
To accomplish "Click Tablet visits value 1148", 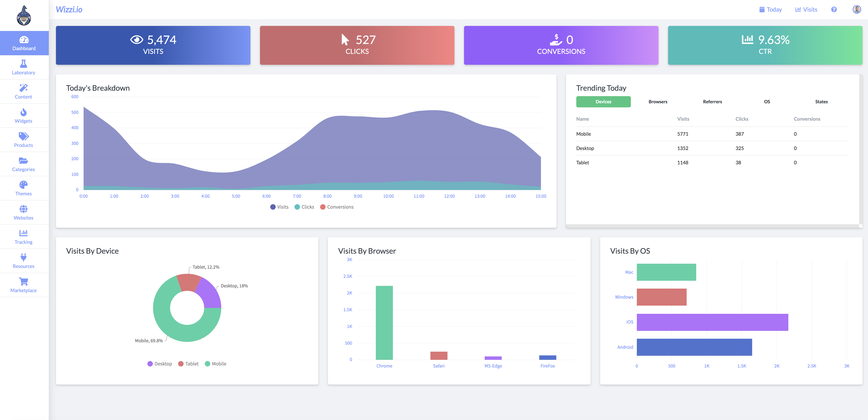I will [683, 163].
